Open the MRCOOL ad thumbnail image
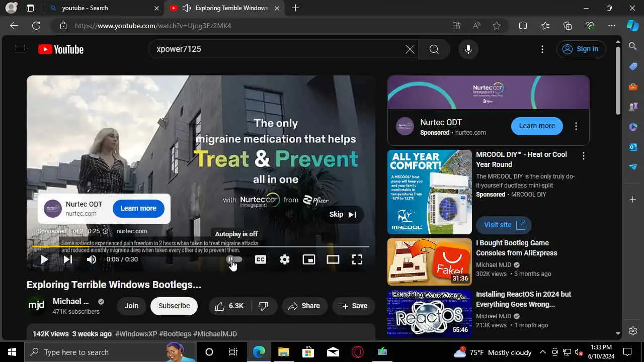Viewport: 644px width, 362px height. [x=430, y=192]
